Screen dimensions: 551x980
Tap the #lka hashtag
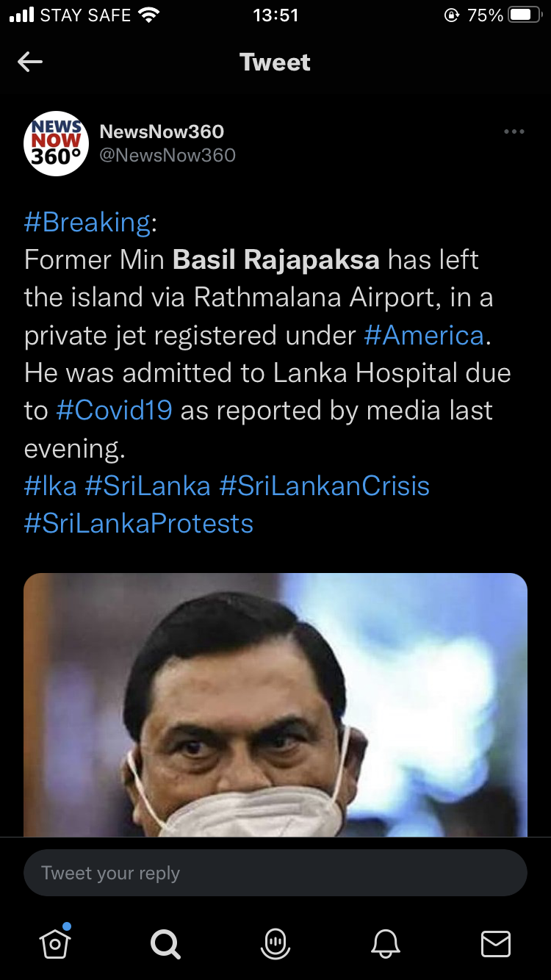point(50,486)
